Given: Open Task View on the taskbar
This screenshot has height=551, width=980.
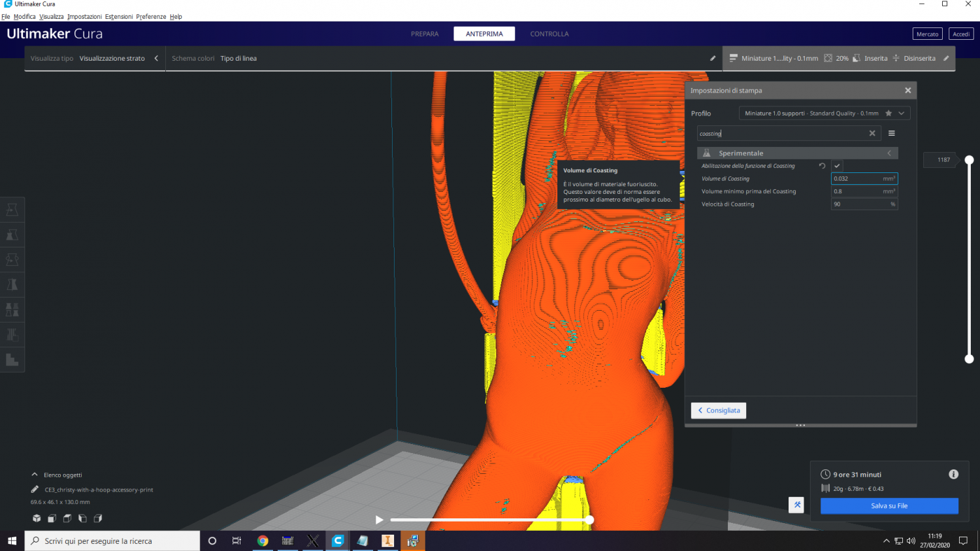Looking at the screenshot, I should (237, 541).
